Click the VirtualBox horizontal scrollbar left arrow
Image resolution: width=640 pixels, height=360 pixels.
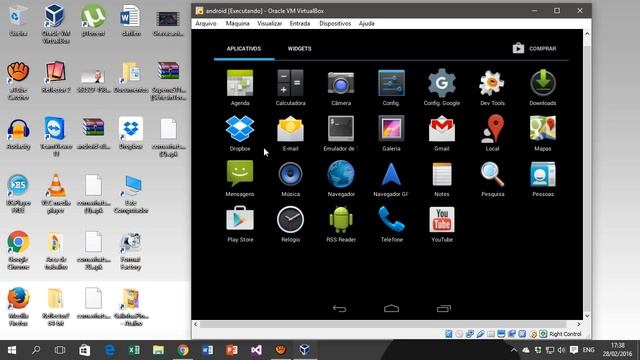click(196, 324)
